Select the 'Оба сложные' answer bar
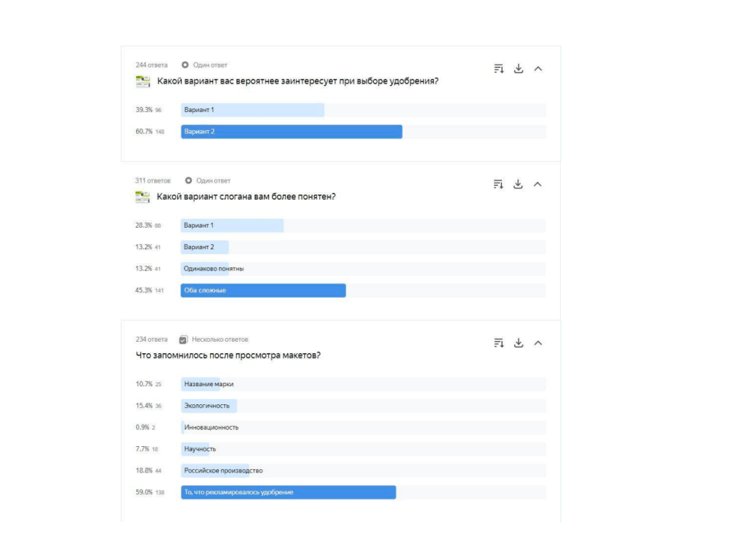This screenshot has width=748, height=560. click(x=263, y=290)
